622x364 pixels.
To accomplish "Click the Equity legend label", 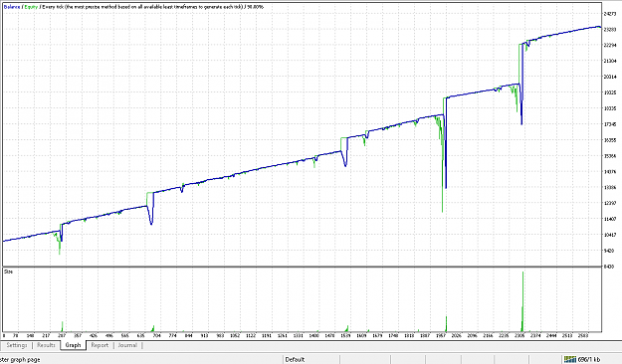I will [x=31, y=7].
